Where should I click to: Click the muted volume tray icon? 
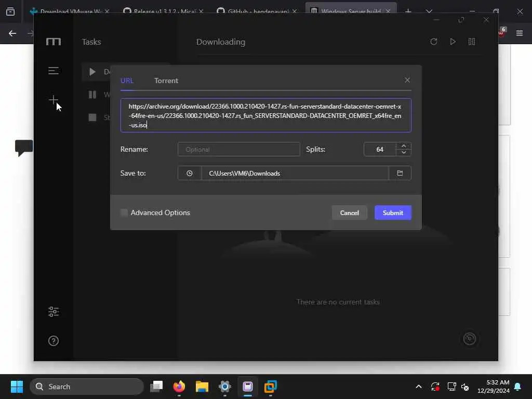point(465,387)
